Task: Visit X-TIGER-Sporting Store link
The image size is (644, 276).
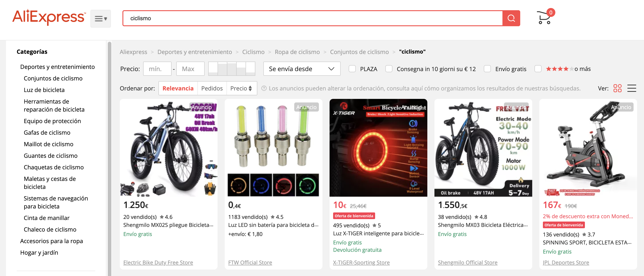Action: tap(361, 262)
